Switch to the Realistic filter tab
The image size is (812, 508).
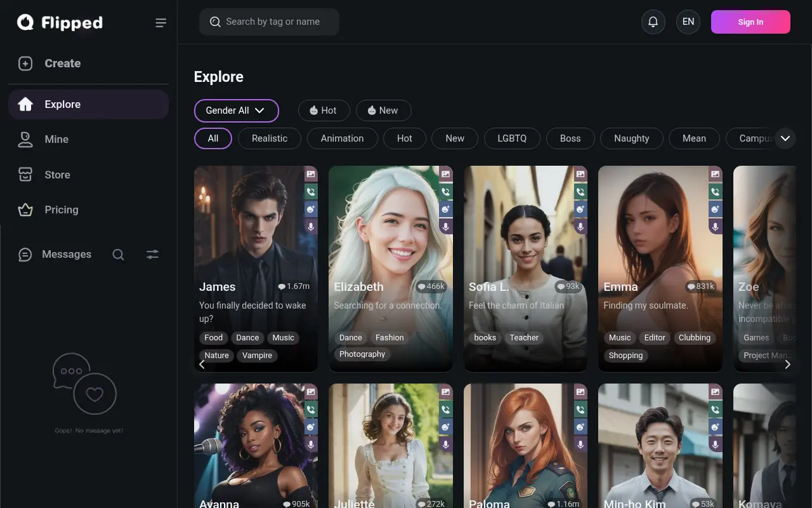(x=269, y=138)
